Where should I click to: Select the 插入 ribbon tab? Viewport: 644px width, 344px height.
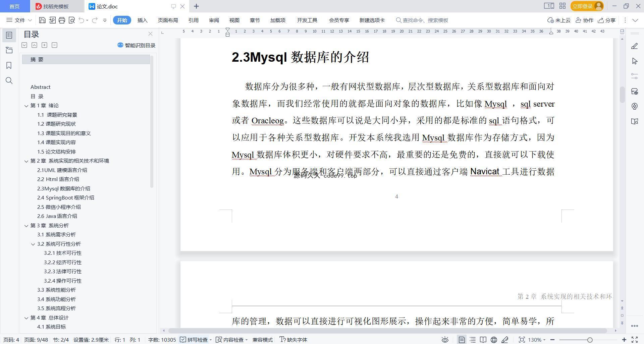(x=143, y=20)
